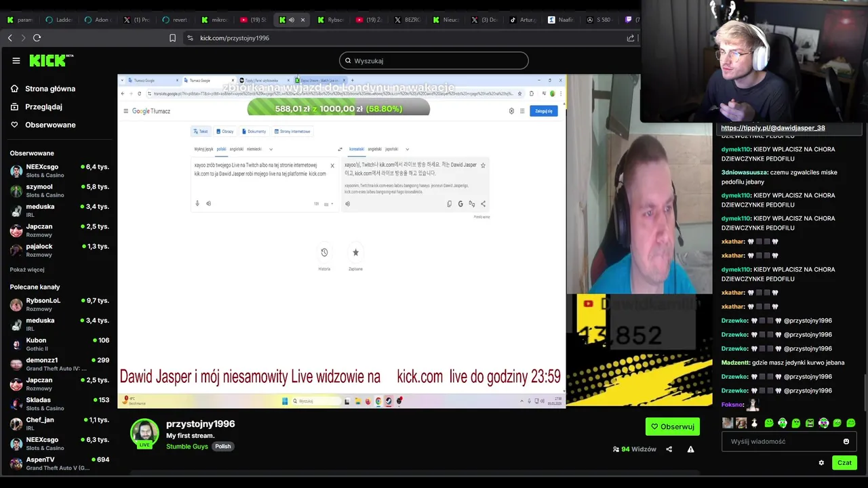The height and width of the screenshot is (488, 868).
Task: Open chat settings gear icon
Action: pyautogui.click(x=821, y=463)
